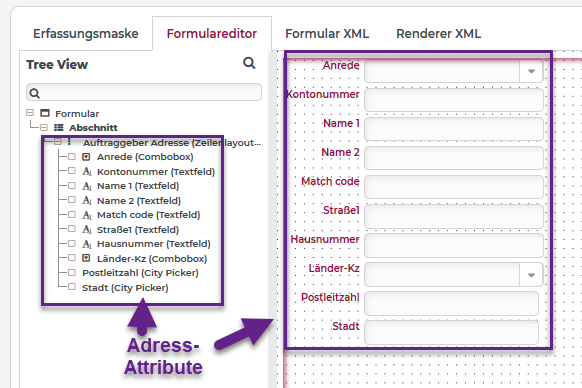
Task: Select Hausnummer (Textfeld) in the tree
Action: coord(154,244)
